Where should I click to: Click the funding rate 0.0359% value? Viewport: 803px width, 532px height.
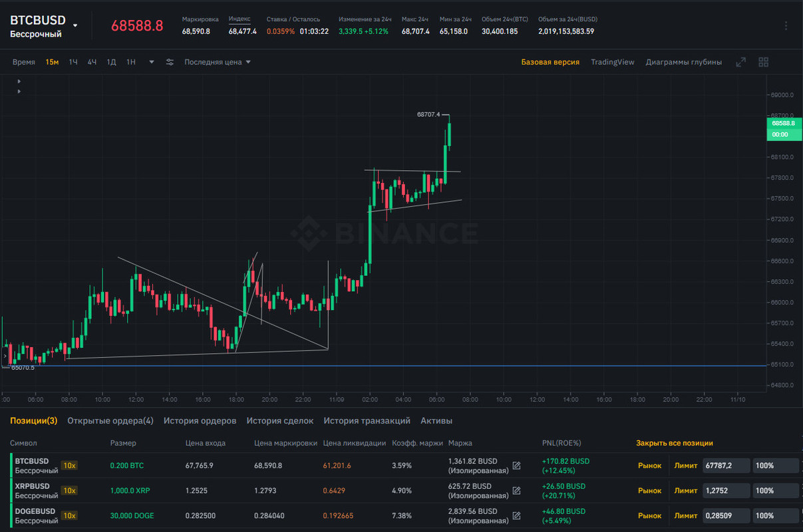(x=281, y=31)
